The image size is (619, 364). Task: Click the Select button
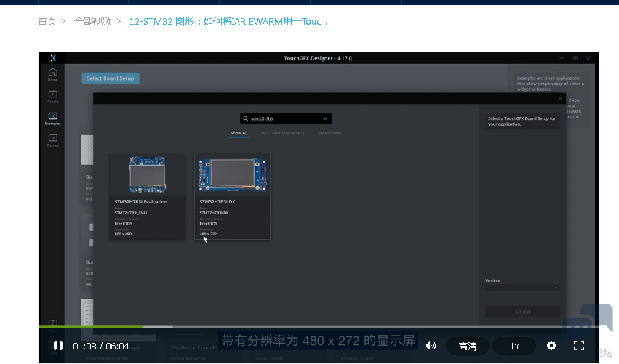coord(522,312)
